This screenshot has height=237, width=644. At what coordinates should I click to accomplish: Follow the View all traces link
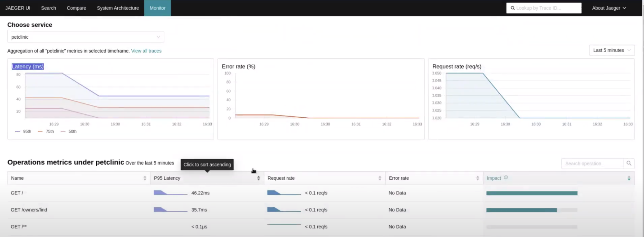click(x=146, y=51)
